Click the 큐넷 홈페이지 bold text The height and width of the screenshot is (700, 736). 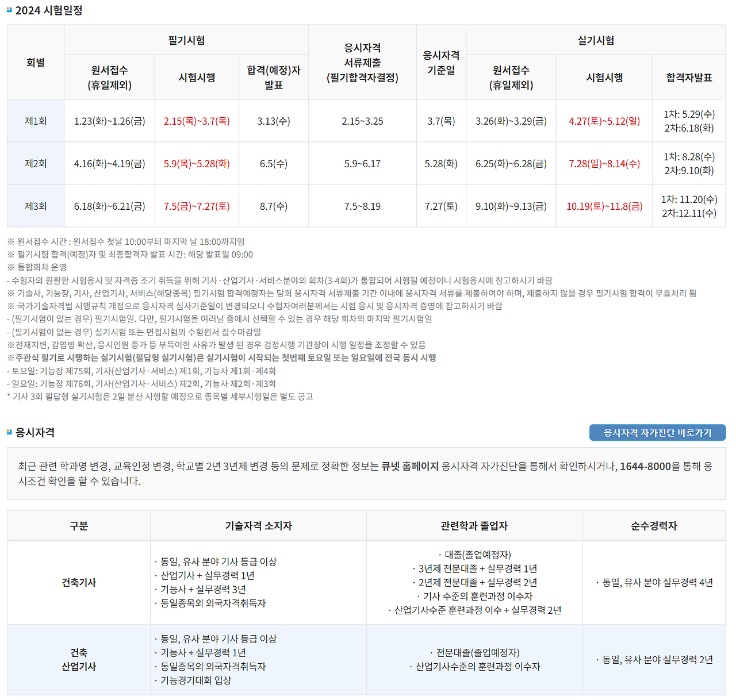tap(410, 466)
